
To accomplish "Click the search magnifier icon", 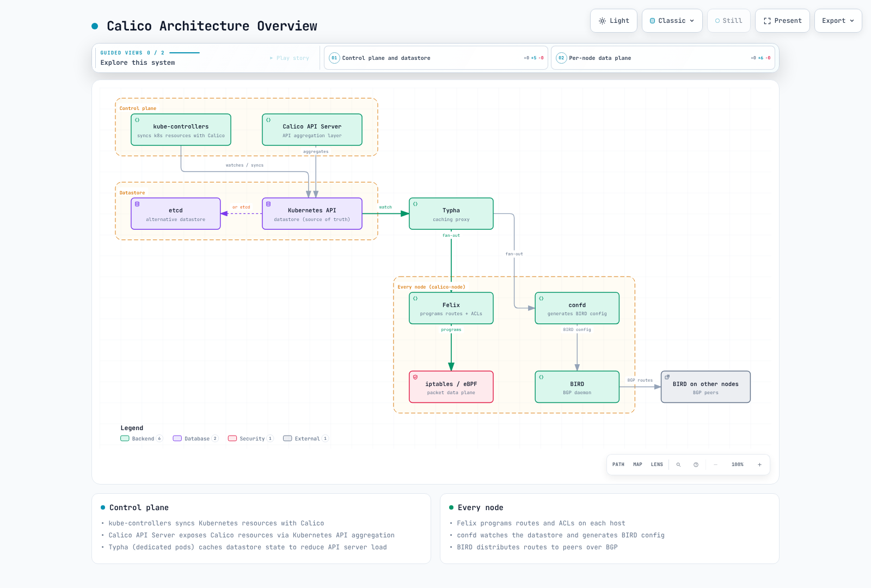I will [x=678, y=464].
